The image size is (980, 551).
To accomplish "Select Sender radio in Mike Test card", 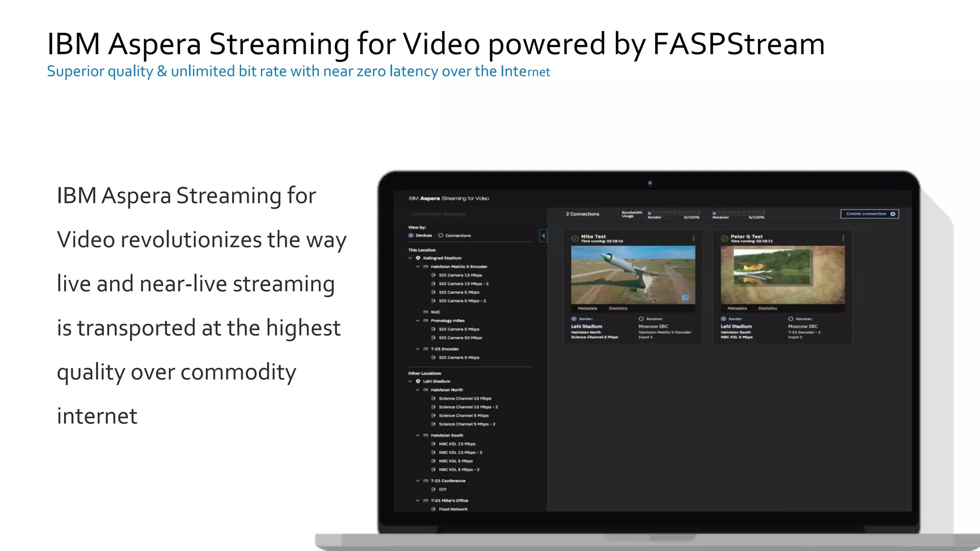I will point(574,319).
